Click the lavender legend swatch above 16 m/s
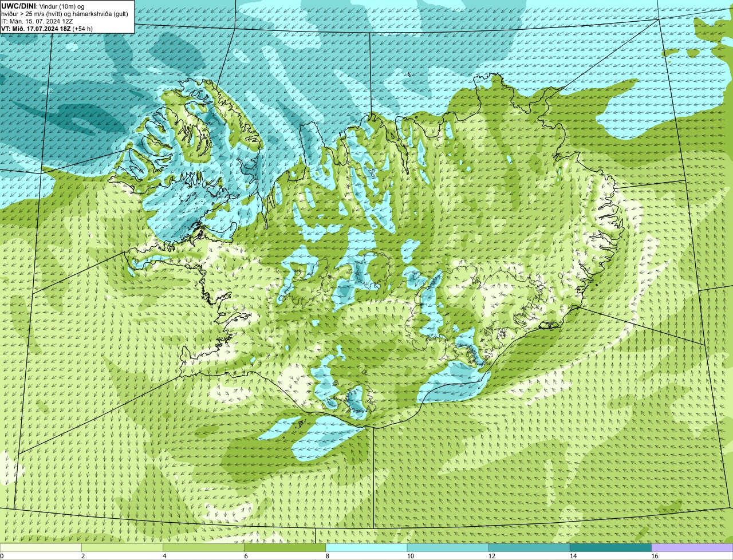The width and height of the screenshot is (733, 560). [692, 547]
